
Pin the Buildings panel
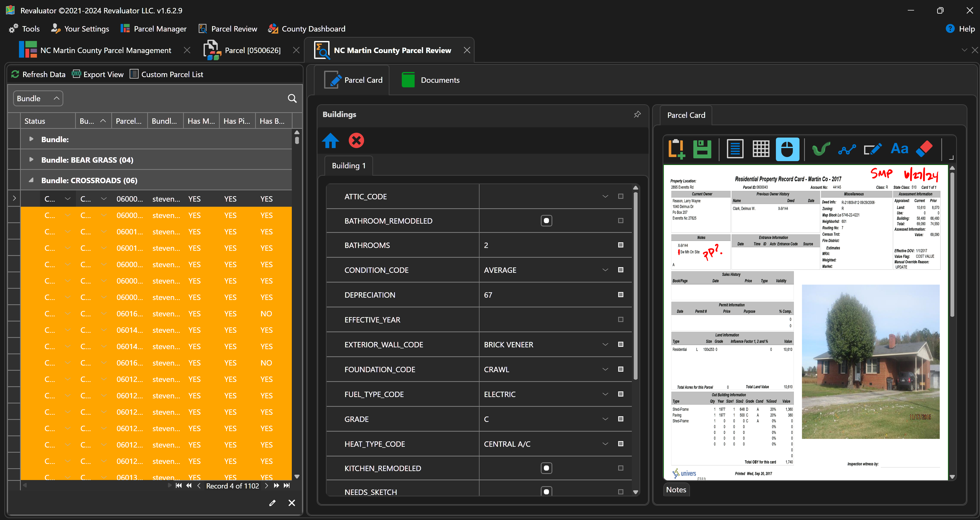click(637, 114)
